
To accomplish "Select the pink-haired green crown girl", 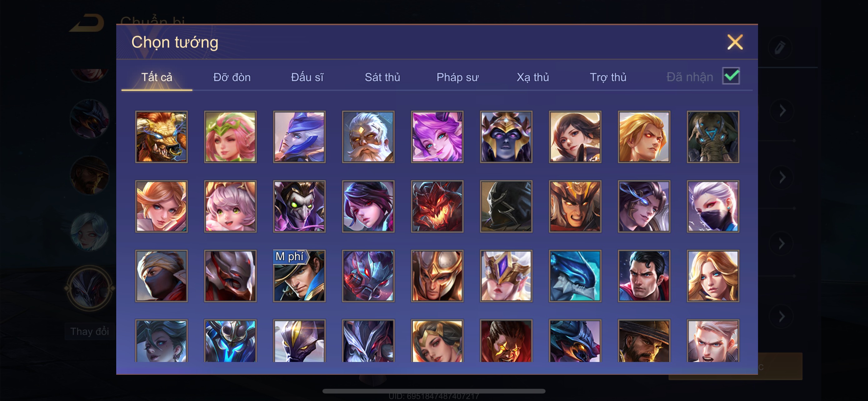I will [x=231, y=137].
